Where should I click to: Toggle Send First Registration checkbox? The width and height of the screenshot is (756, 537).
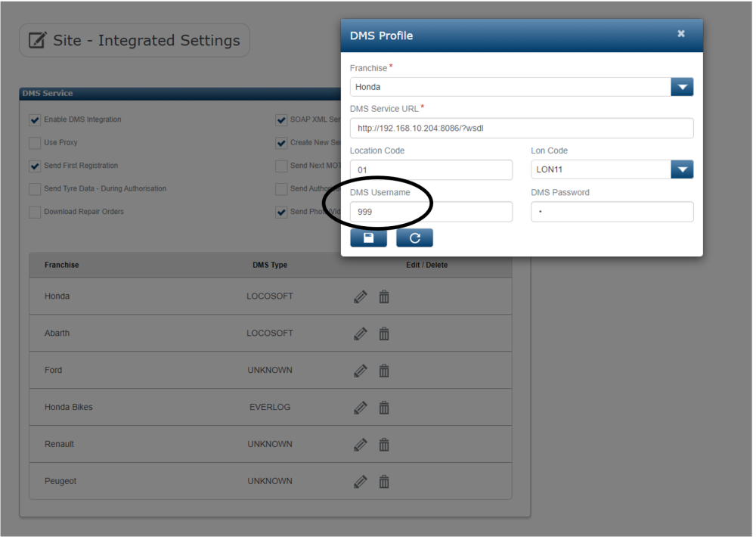pyautogui.click(x=35, y=166)
